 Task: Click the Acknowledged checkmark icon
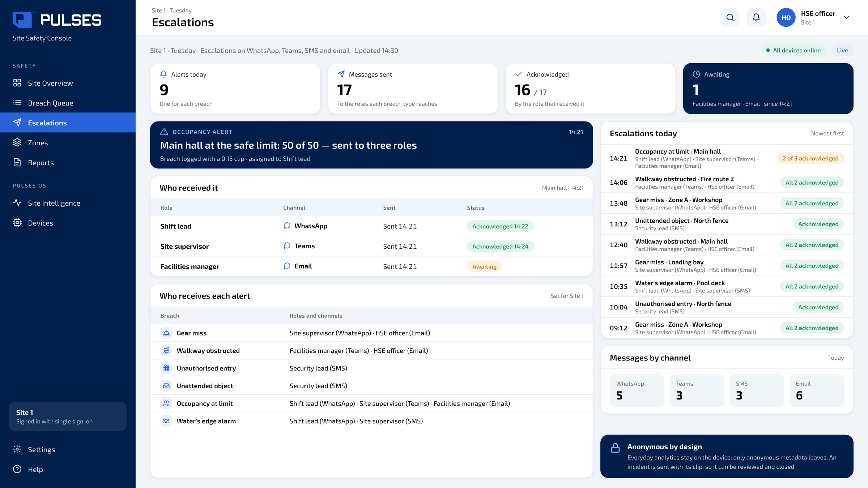tap(519, 74)
